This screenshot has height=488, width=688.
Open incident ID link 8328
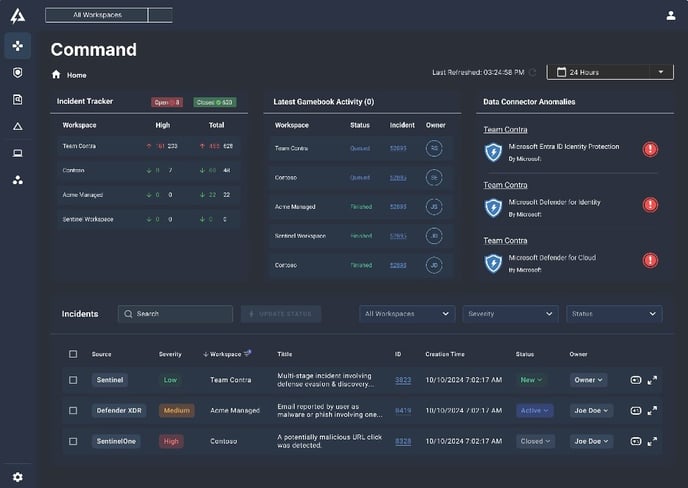(x=403, y=441)
